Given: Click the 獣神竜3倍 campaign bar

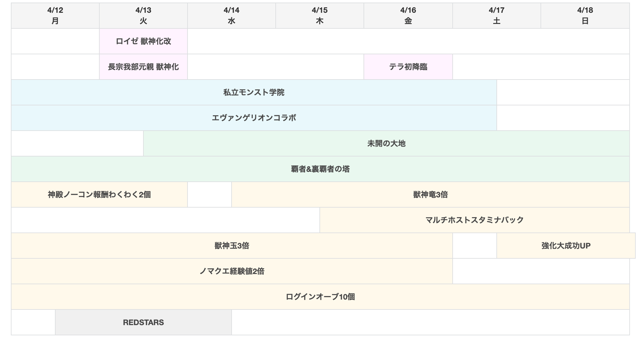Looking at the screenshot, I should pyautogui.click(x=431, y=194).
